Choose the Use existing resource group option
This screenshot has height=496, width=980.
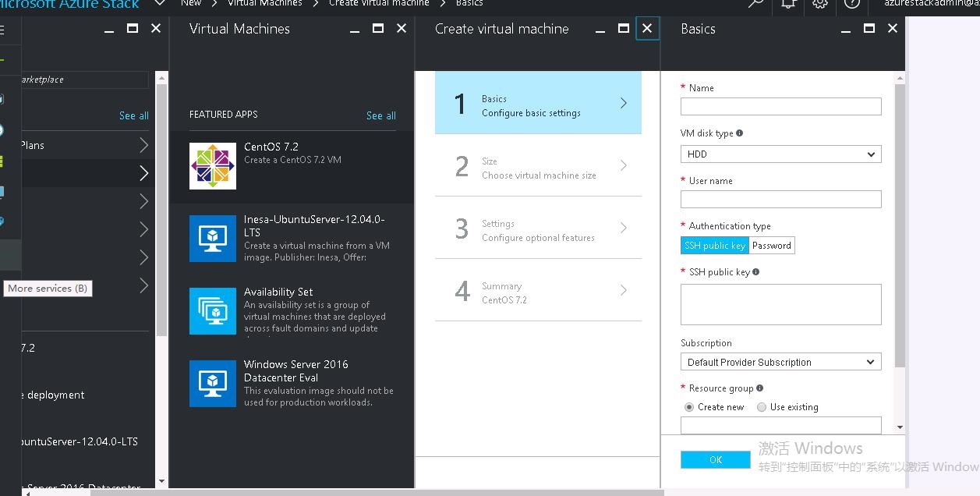click(x=762, y=407)
